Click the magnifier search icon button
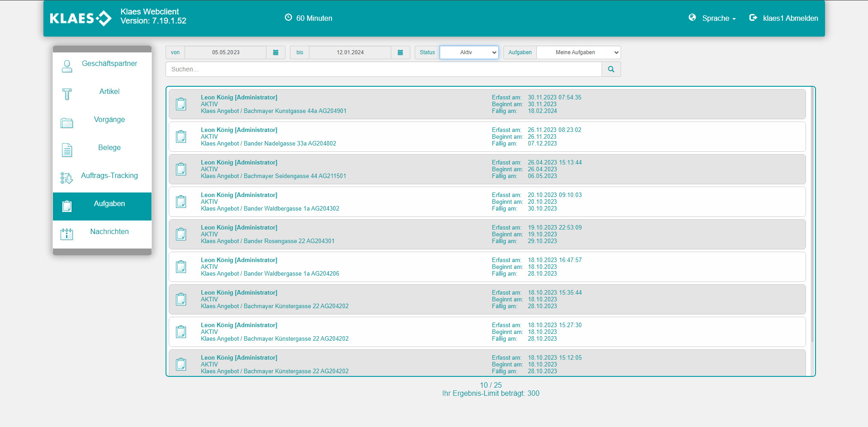The width and height of the screenshot is (868, 427). click(x=611, y=69)
